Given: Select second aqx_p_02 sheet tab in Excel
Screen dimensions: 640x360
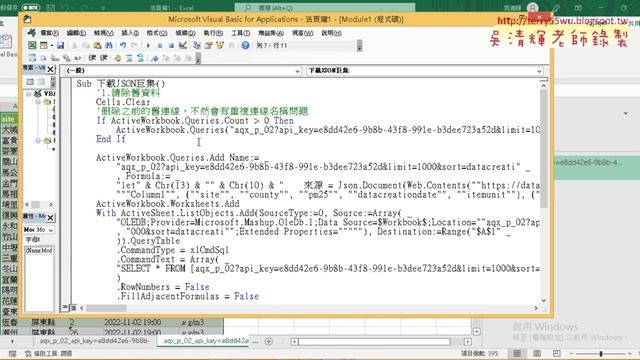Looking at the screenshot, I should 206,341.
